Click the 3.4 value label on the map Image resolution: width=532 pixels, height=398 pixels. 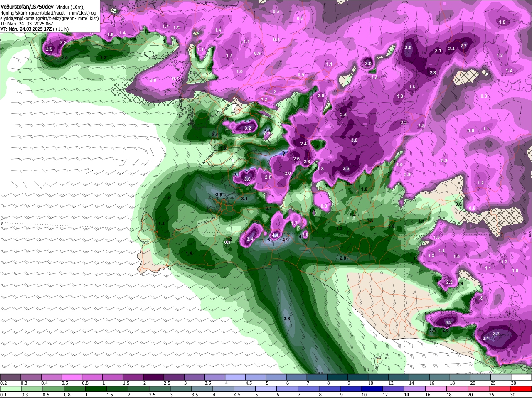tap(250, 239)
